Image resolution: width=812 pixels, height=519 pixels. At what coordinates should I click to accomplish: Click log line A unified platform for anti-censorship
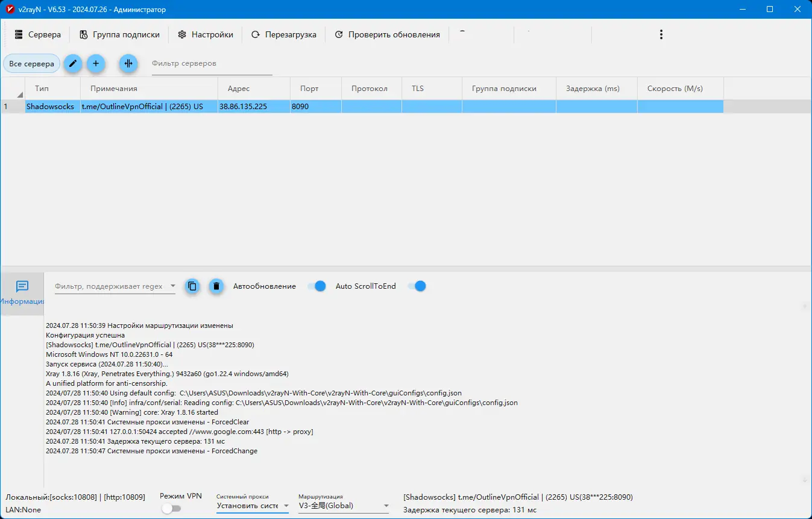coord(107,383)
